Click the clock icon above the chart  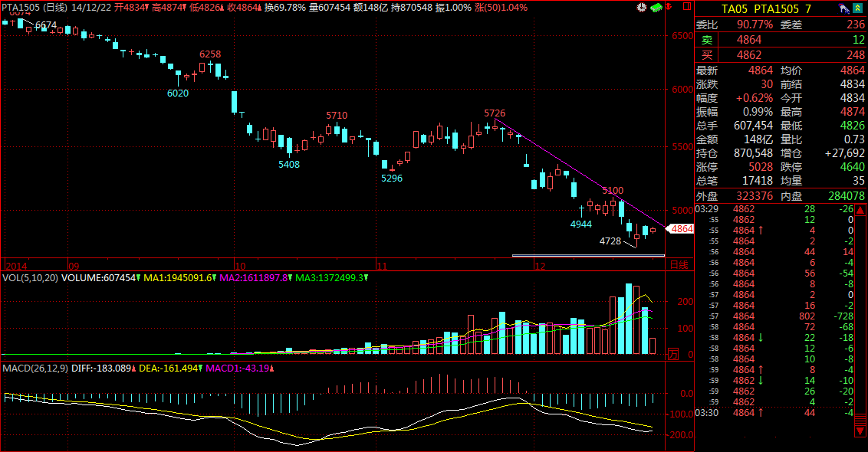point(642,7)
